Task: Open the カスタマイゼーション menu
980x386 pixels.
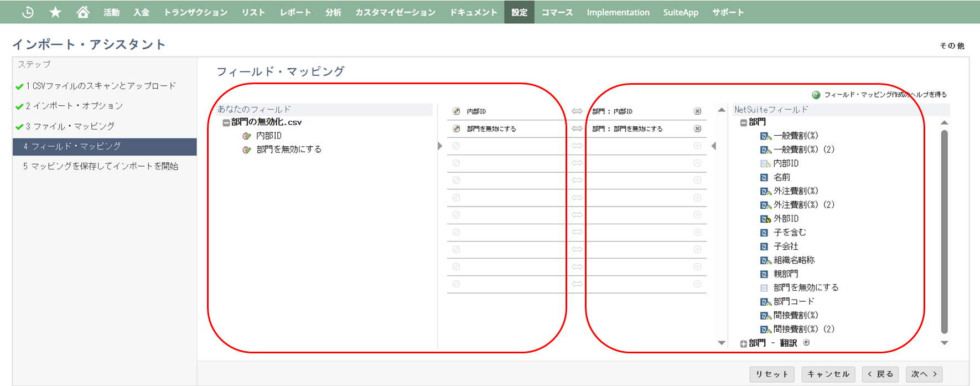Action: 395,12
